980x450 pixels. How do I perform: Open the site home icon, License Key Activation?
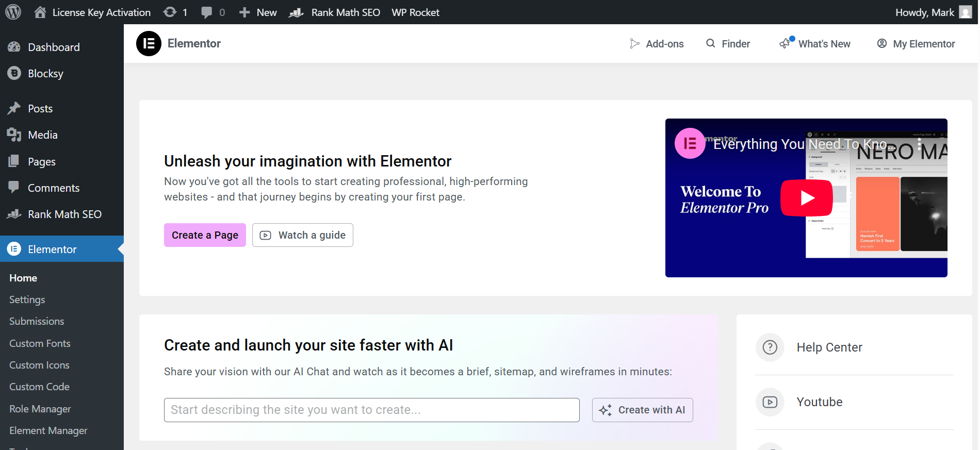click(x=40, y=12)
